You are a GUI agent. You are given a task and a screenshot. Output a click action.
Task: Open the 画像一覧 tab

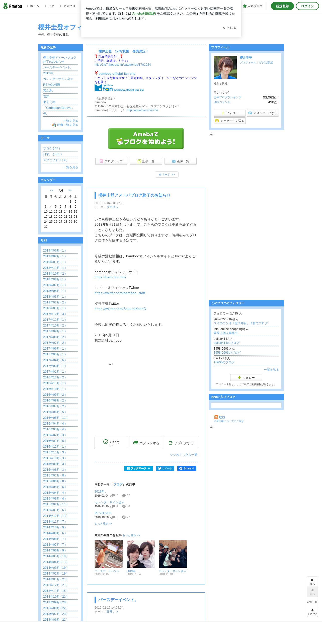[181, 161]
